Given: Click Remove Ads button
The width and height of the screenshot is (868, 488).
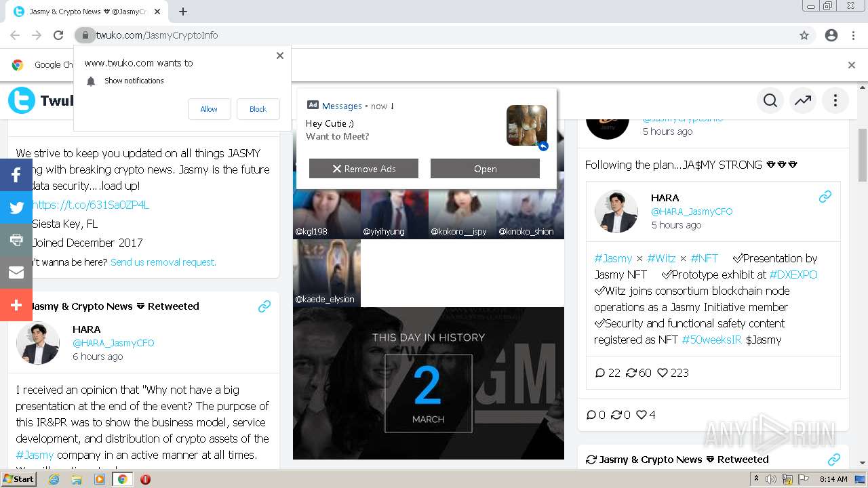Looking at the screenshot, I should tap(363, 169).
